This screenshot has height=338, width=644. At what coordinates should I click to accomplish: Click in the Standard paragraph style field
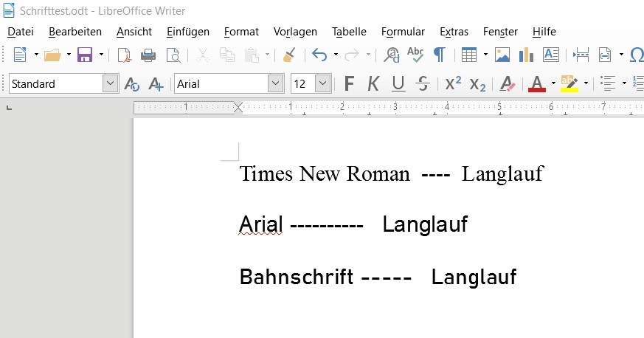click(x=56, y=84)
